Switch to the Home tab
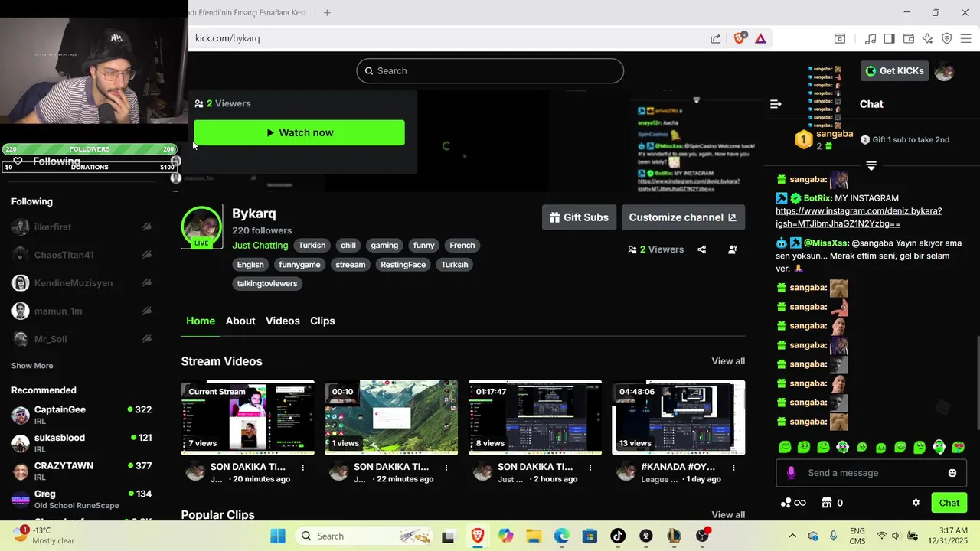980x551 pixels. click(x=201, y=321)
